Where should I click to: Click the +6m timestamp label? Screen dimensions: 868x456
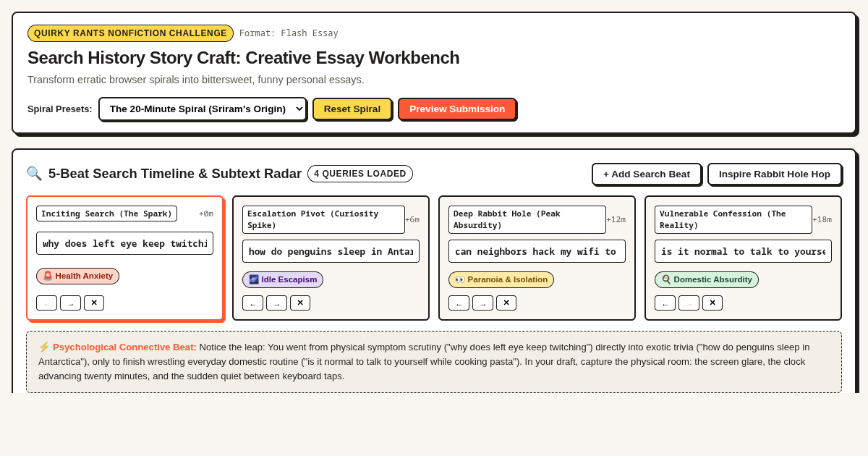[412, 219]
